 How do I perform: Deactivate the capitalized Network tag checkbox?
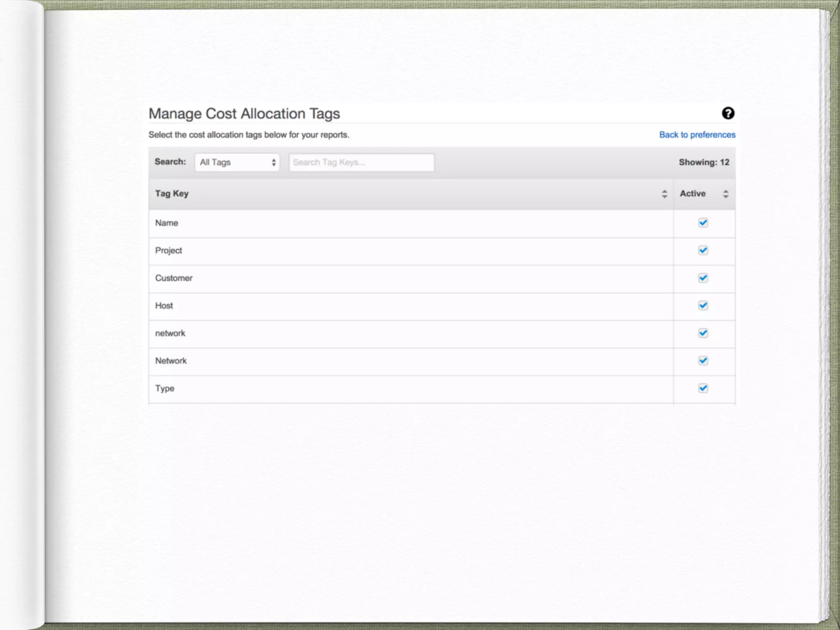pyautogui.click(x=703, y=361)
